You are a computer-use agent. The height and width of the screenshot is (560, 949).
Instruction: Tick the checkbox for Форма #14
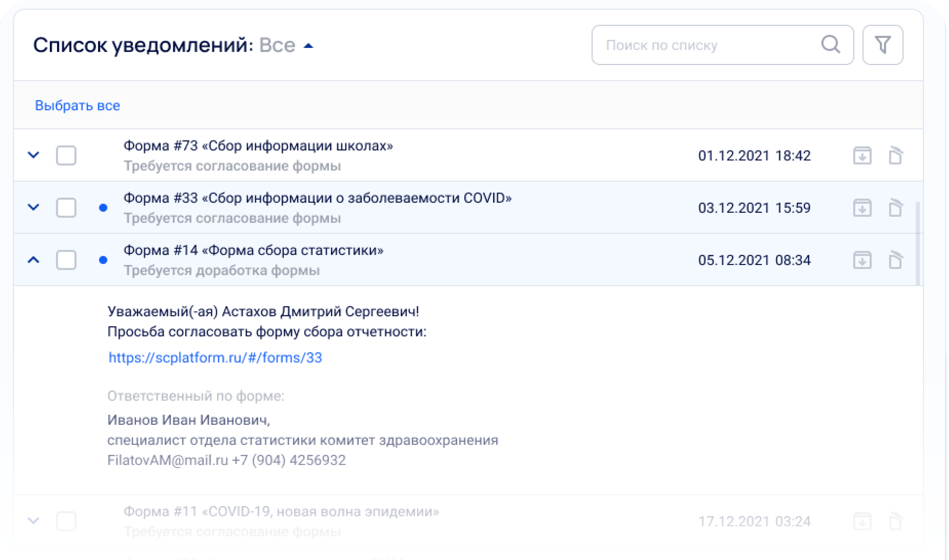(66, 260)
